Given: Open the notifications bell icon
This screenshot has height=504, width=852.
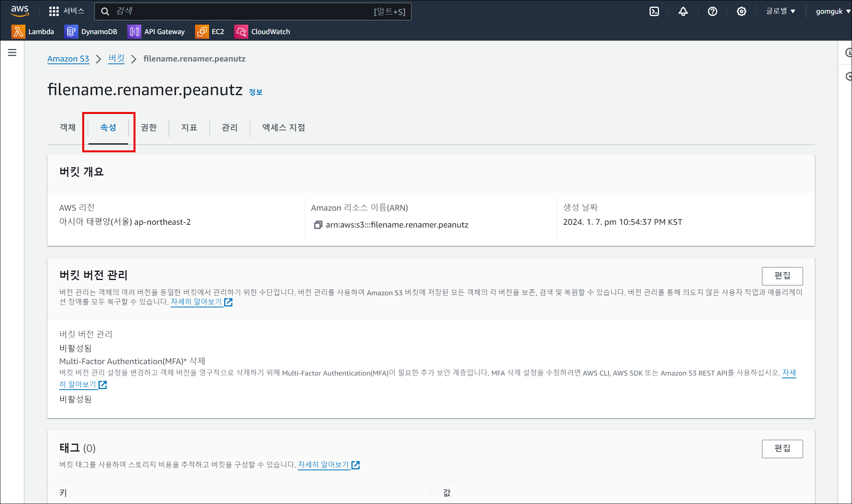Looking at the screenshot, I should (683, 11).
